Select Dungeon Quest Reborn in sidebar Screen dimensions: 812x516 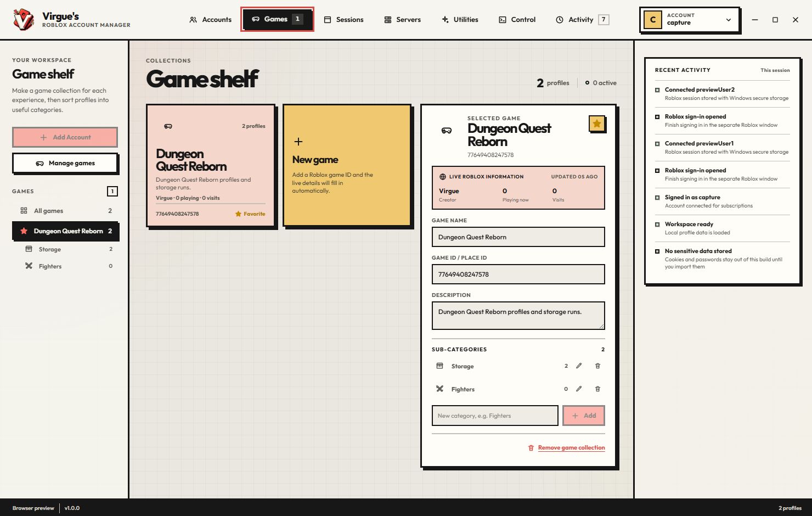[x=65, y=231]
